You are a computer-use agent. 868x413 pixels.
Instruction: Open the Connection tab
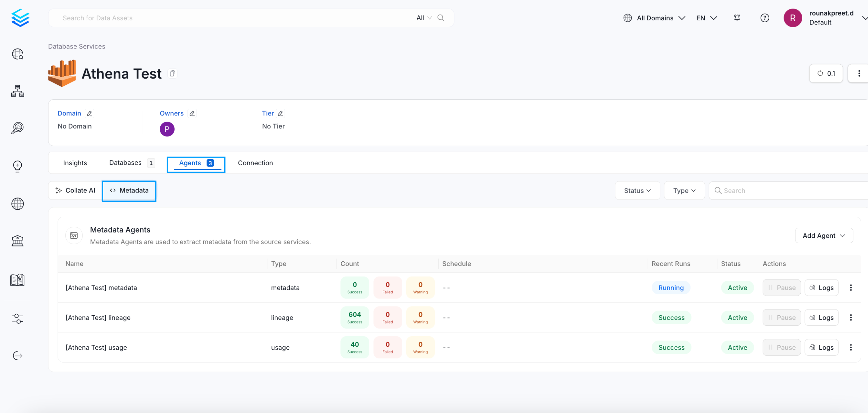pyautogui.click(x=255, y=163)
